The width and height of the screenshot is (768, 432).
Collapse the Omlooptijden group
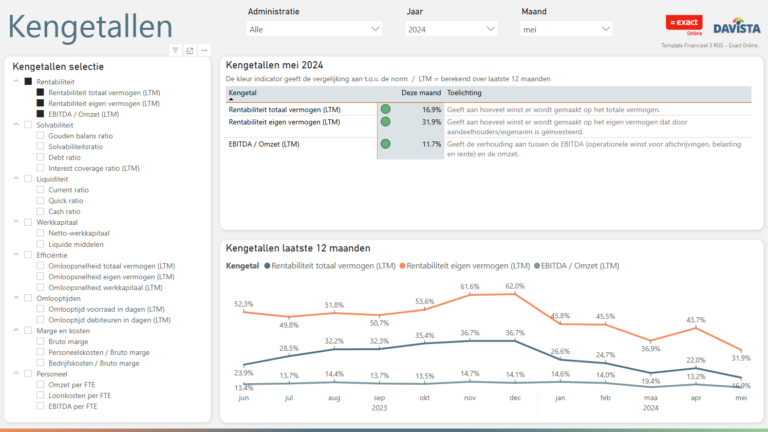16,297
